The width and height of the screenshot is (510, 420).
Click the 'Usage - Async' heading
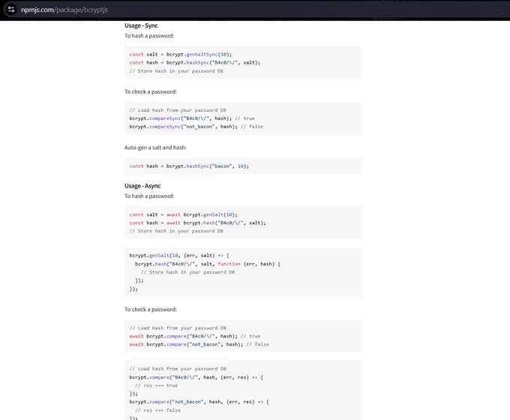pos(142,186)
